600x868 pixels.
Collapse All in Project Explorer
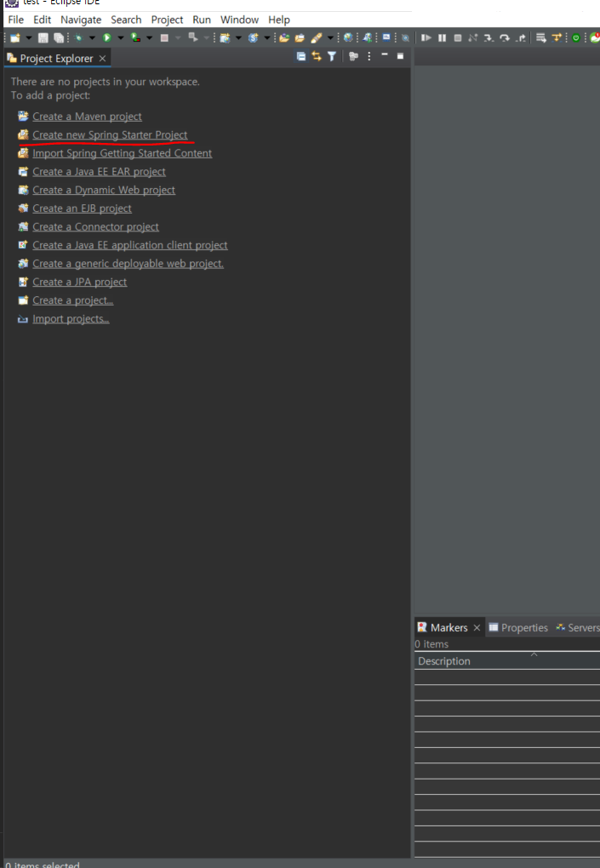click(x=300, y=56)
